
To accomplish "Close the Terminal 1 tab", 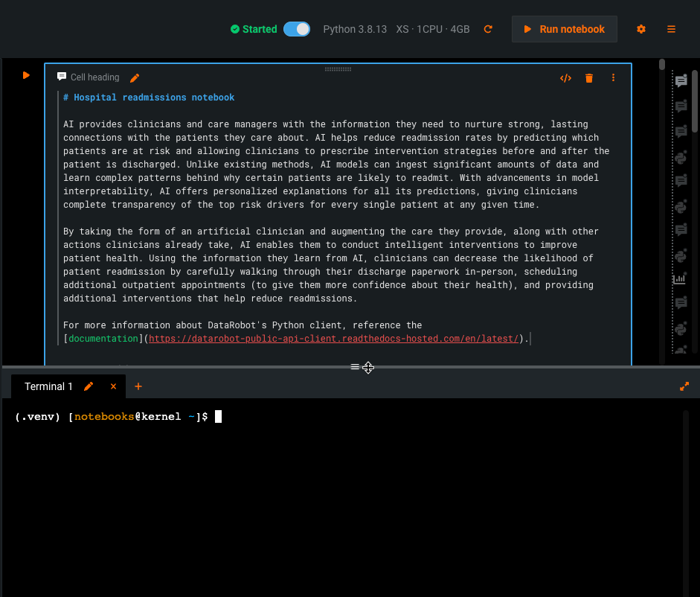I will 114,386.
